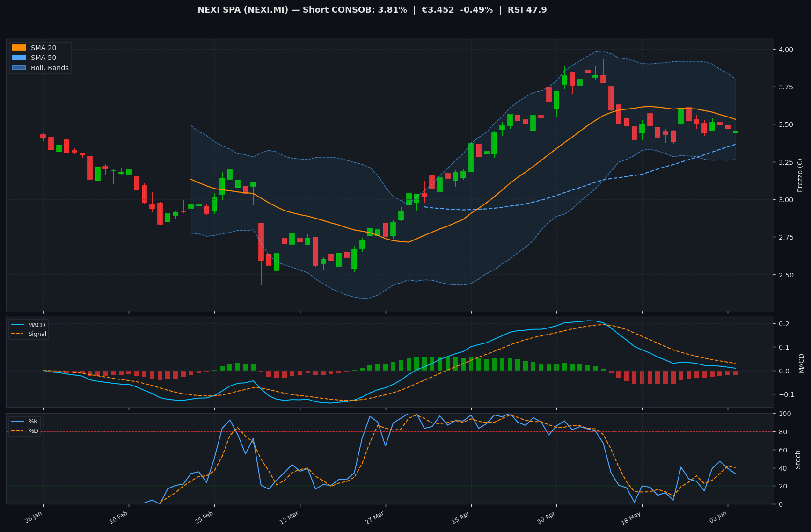The height and width of the screenshot is (532, 811).
Task: Click the "2.75" price axis tick
Action: click(786, 237)
